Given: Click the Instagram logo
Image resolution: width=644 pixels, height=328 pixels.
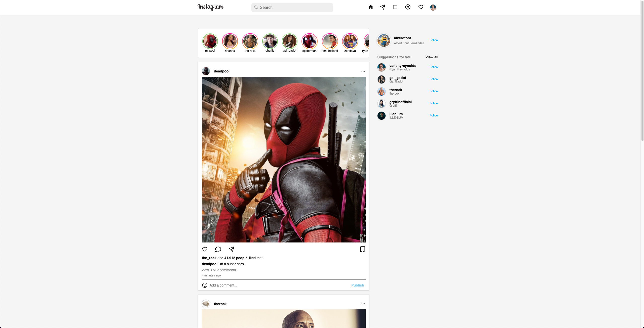Looking at the screenshot, I should coord(210,7).
